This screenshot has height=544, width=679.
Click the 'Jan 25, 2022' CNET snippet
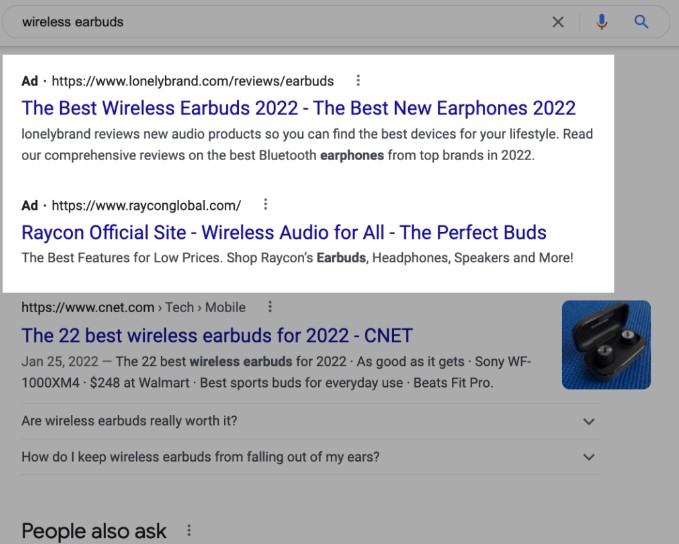coord(276,372)
